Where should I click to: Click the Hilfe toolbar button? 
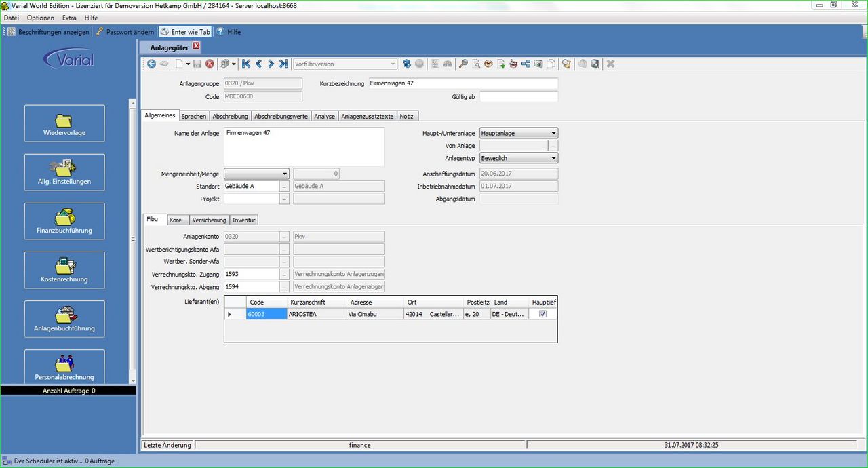tap(229, 32)
